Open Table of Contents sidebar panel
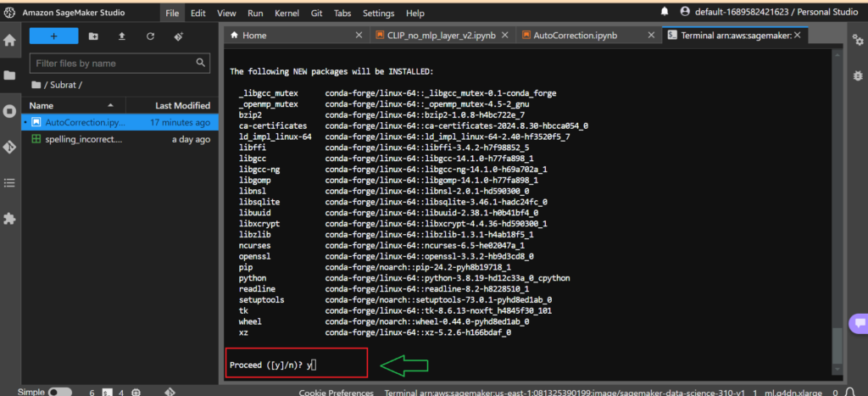Viewport: 868px width, 396px height. (x=9, y=182)
